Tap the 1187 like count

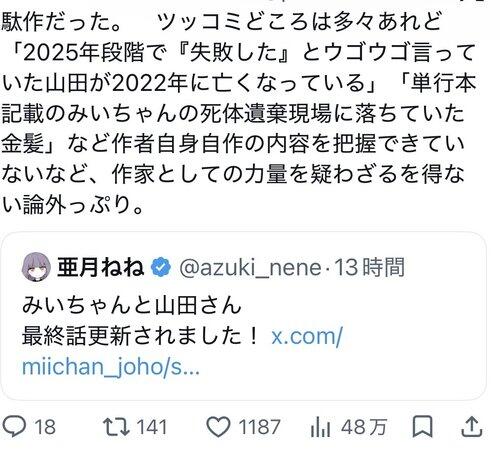pos(259,427)
